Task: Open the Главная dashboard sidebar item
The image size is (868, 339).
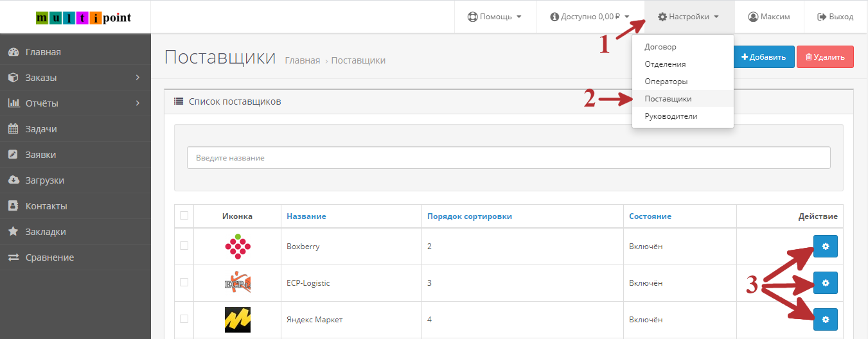Action: [x=75, y=52]
